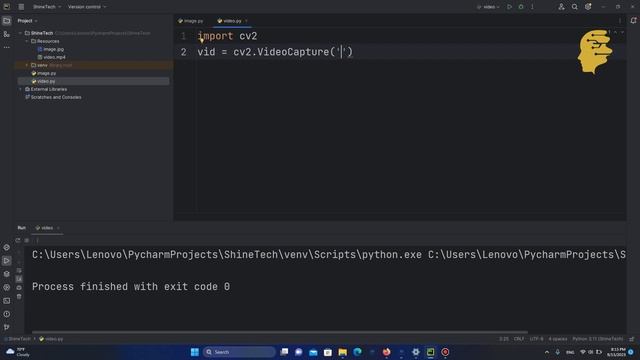Open UTF-8 file encoding selector

coord(536,339)
